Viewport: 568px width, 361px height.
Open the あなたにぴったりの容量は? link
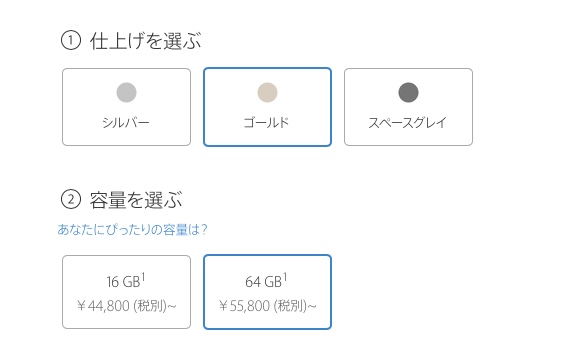pyautogui.click(x=133, y=230)
